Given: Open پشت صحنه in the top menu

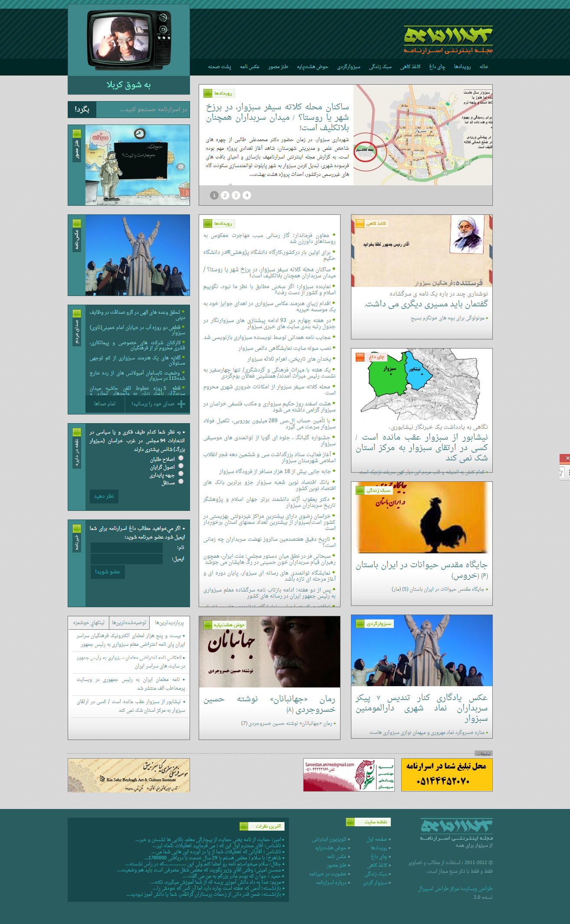Looking at the screenshot, I should pyautogui.click(x=219, y=66).
